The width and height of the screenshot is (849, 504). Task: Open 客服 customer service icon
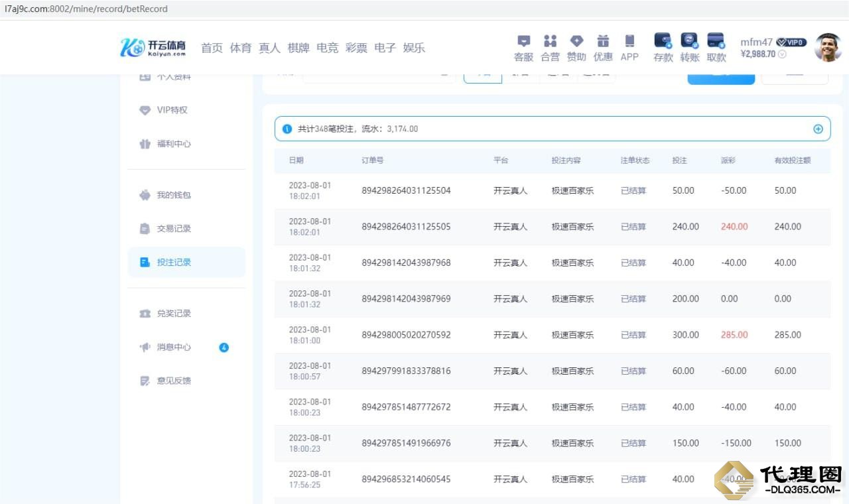523,41
